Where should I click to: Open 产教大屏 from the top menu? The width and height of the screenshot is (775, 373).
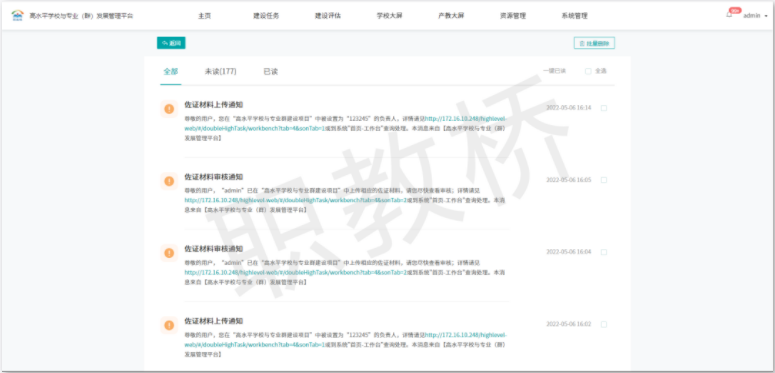[x=451, y=16]
